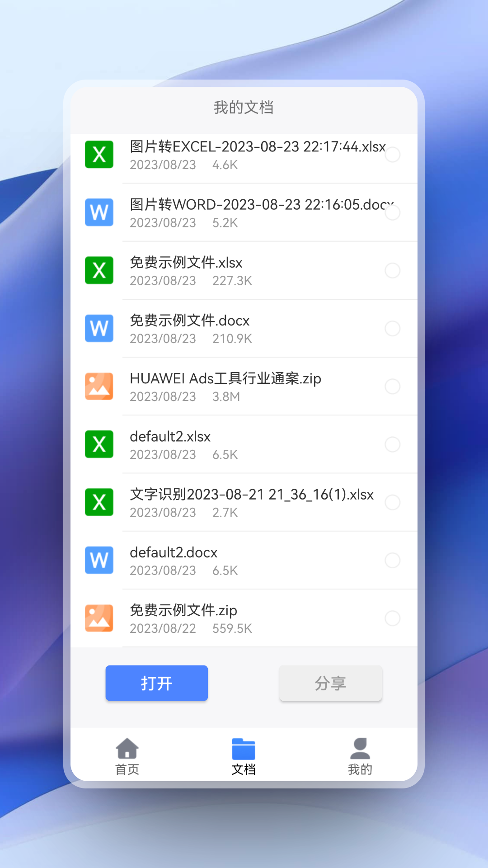Click the orange image icon for HUAWEI Ads zip
Image resolution: width=488 pixels, height=868 pixels.
[99, 386]
